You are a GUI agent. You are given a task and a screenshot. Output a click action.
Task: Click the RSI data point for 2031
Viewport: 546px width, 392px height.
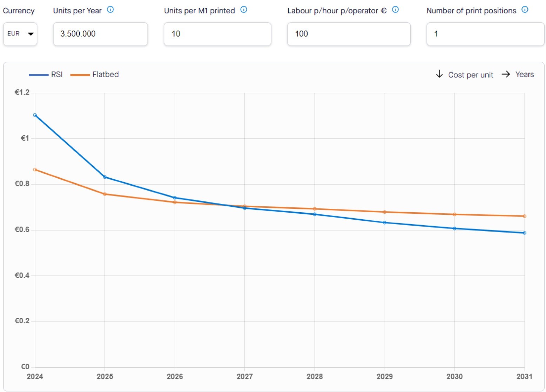pyautogui.click(x=524, y=233)
